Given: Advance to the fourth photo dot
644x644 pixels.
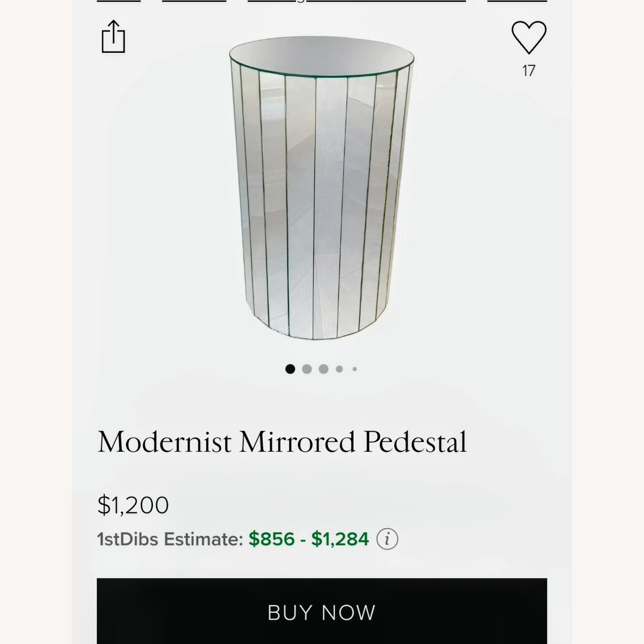Looking at the screenshot, I should [339, 368].
